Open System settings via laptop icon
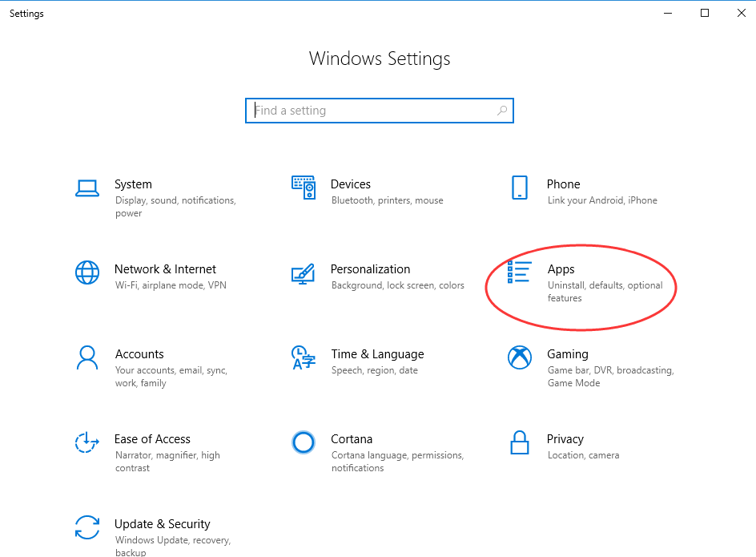Viewport: 756px width, 557px height. [x=87, y=188]
